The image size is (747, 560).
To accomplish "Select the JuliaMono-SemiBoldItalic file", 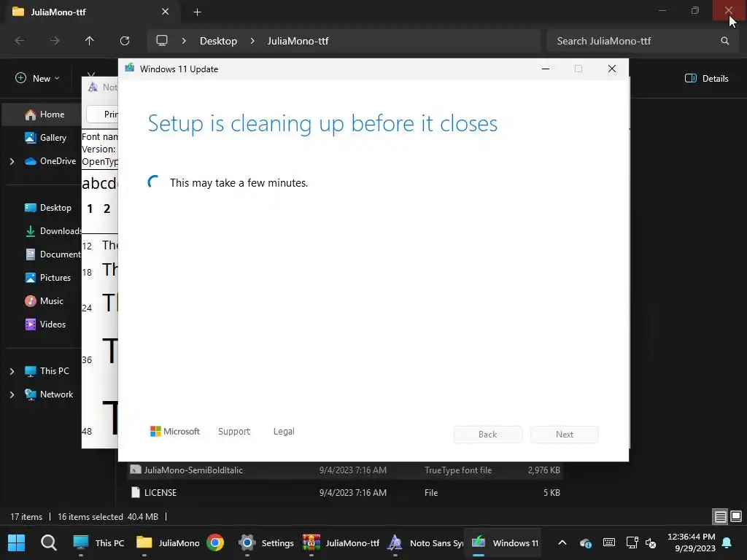I will point(345,470).
